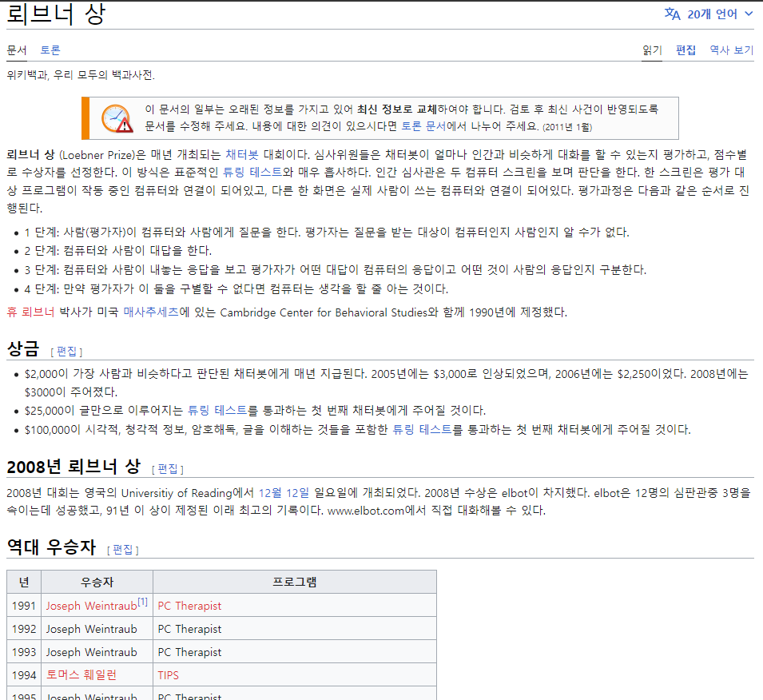Click the www.elbot.com text
The height and width of the screenshot is (700, 763).
point(366,511)
